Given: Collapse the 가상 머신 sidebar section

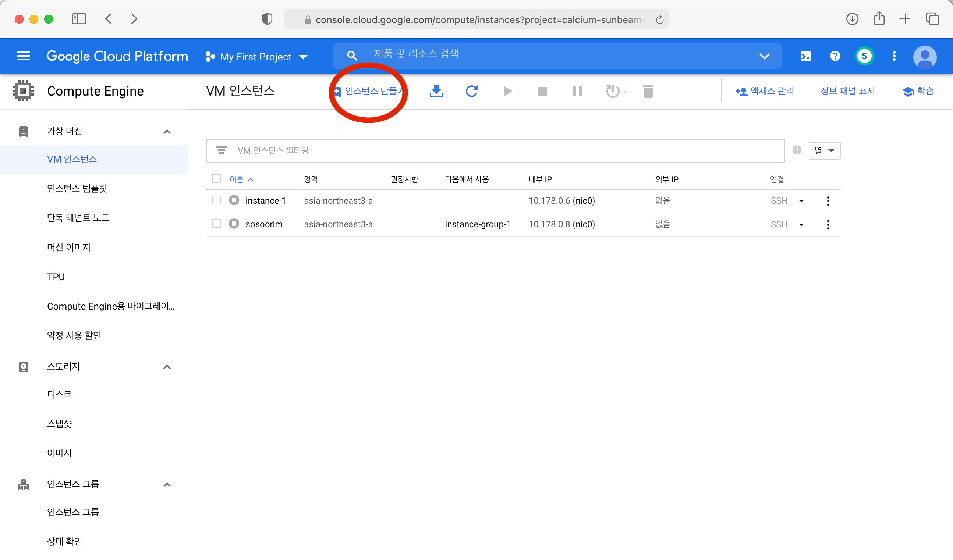Looking at the screenshot, I should pyautogui.click(x=167, y=132).
